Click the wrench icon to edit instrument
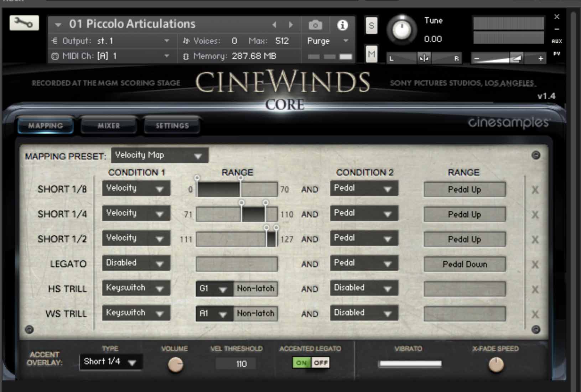 click(x=24, y=23)
